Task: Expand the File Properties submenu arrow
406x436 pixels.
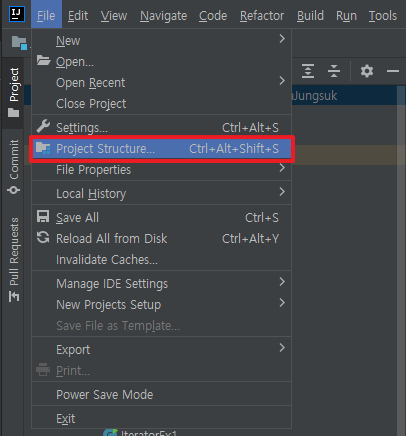Action: 282,168
